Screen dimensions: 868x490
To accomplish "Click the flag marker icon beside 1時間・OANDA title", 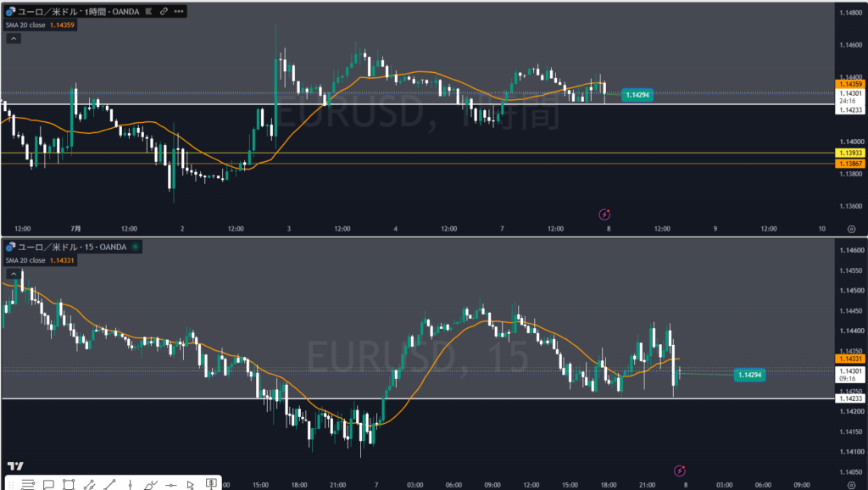I will [x=148, y=11].
